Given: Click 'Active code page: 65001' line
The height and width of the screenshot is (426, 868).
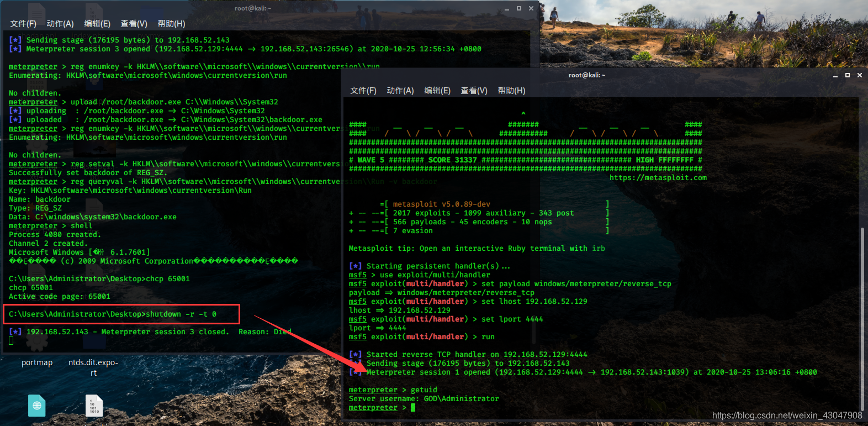Looking at the screenshot, I should pyautogui.click(x=60, y=296).
